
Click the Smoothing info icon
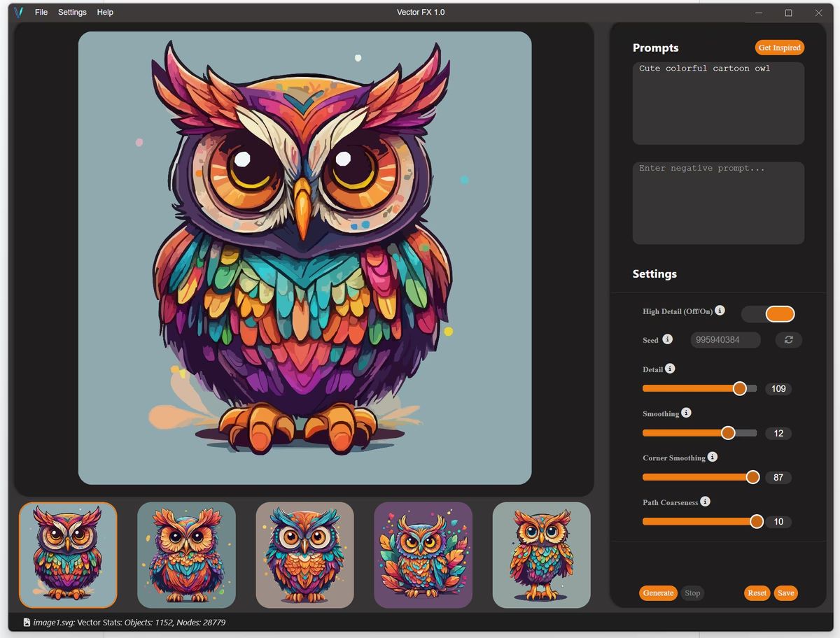point(687,413)
